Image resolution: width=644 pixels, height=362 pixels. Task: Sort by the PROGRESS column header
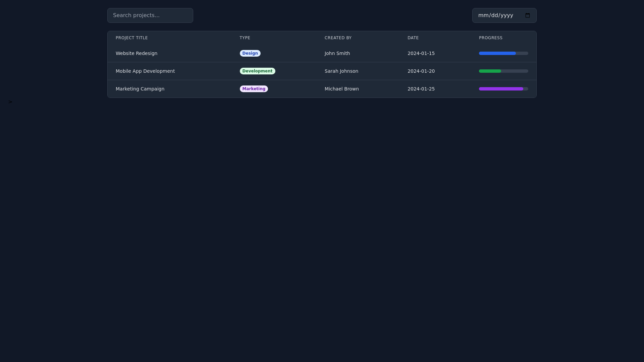point(490,38)
